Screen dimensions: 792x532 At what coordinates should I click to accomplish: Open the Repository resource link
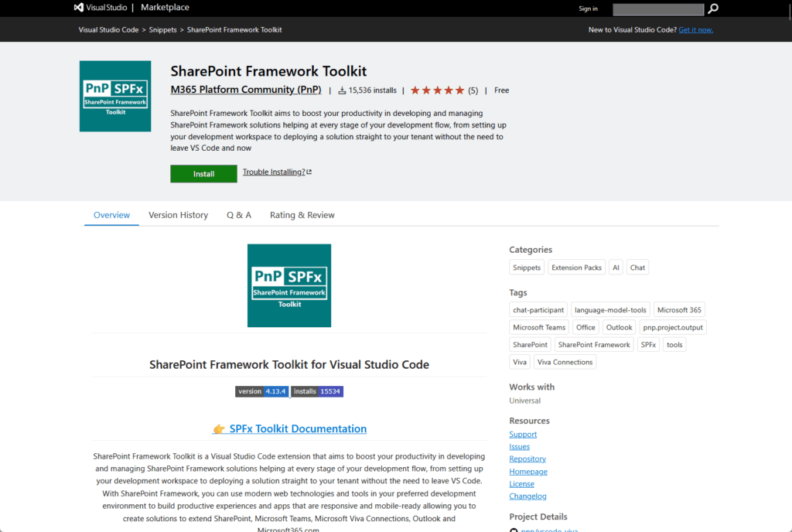527,459
